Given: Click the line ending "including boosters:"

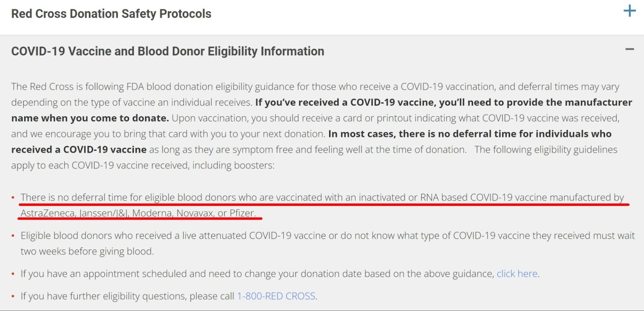Looking at the screenshot, I should (x=143, y=166).
